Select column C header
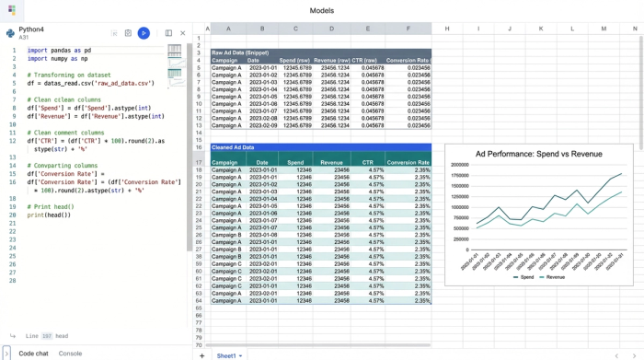 tap(295, 29)
